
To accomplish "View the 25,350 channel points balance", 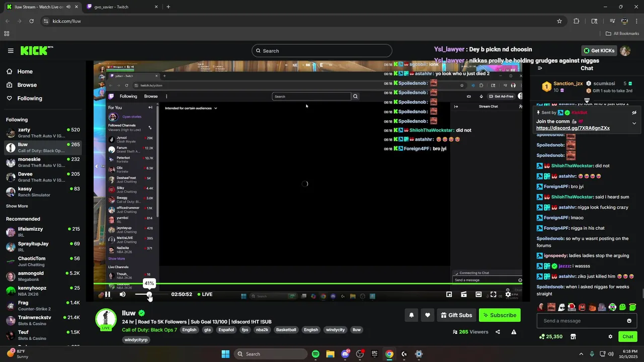I will tap(551, 337).
